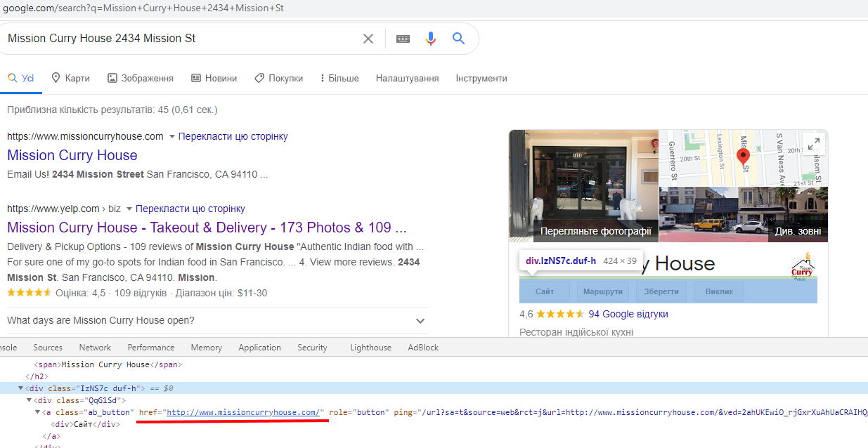The height and width of the screenshot is (448, 868).
Task: Switch to the Покупки tab
Action: coord(278,78)
